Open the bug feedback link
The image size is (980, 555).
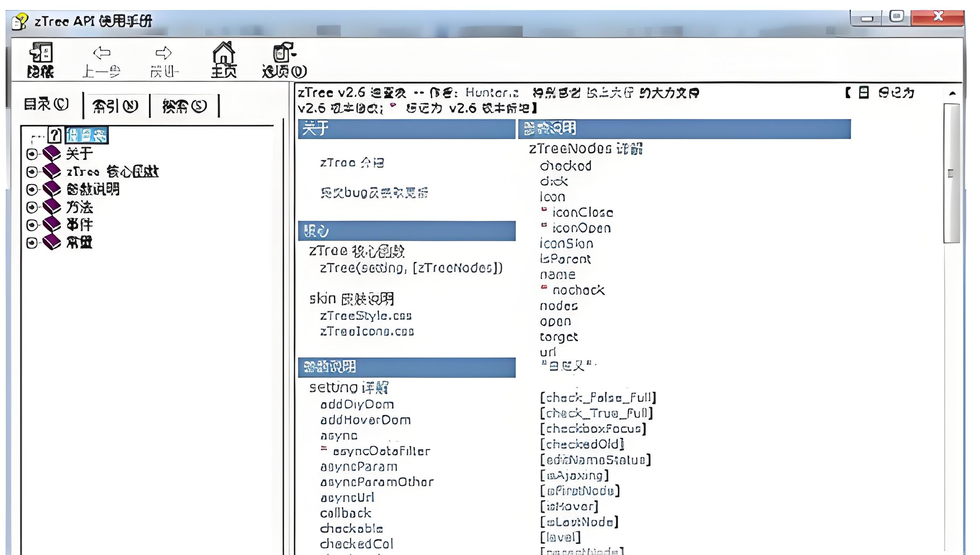click(374, 193)
